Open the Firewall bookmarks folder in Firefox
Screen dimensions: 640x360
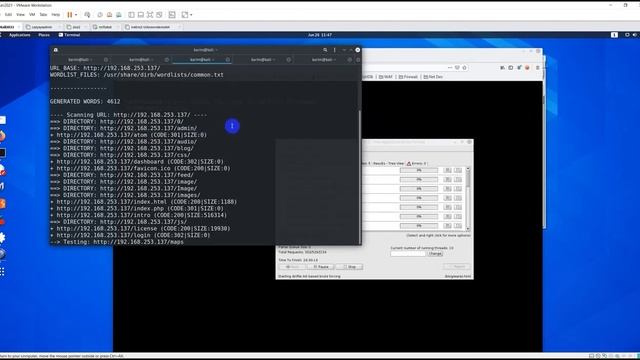coord(408,77)
